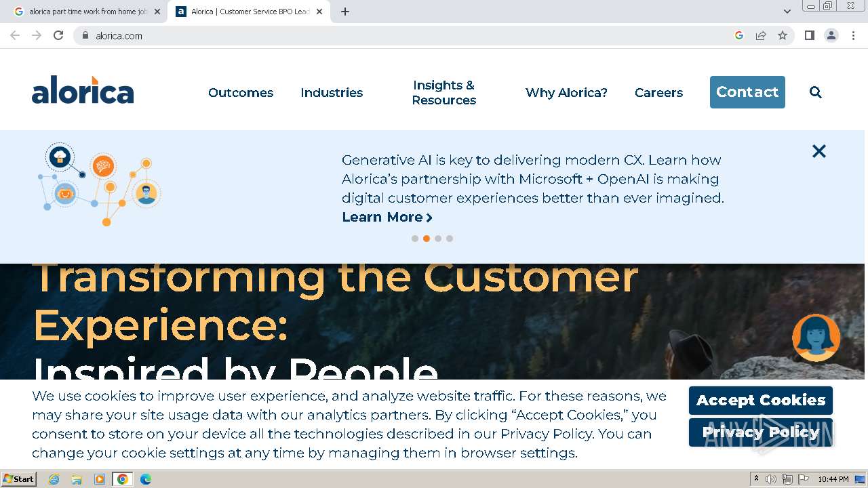Image resolution: width=868 pixels, height=488 pixels.
Task: Follow the Learn More link
Action: pyautogui.click(x=387, y=217)
